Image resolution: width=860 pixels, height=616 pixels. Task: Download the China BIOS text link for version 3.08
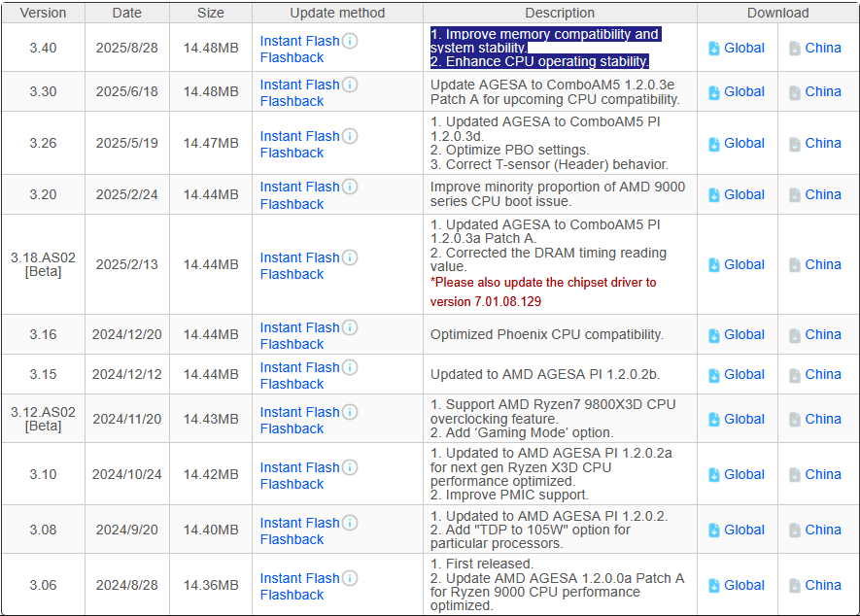pyautogui.click(x=823, y=530)
